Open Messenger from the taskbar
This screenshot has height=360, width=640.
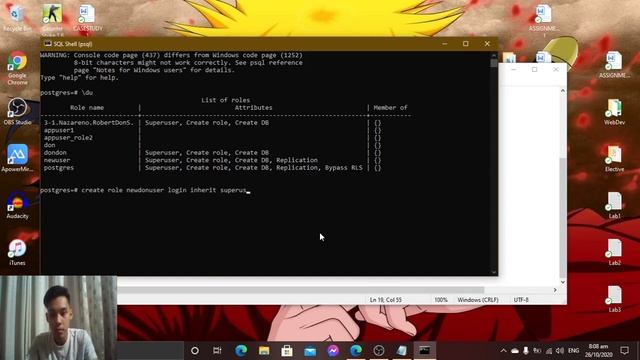(333, 351)
